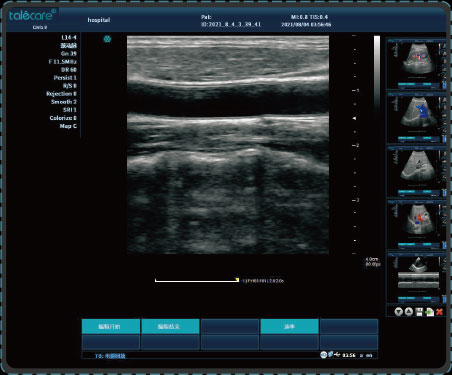Open the M-mode fifth thumbnail
The image size is (452, 375).
coord(416,278)
